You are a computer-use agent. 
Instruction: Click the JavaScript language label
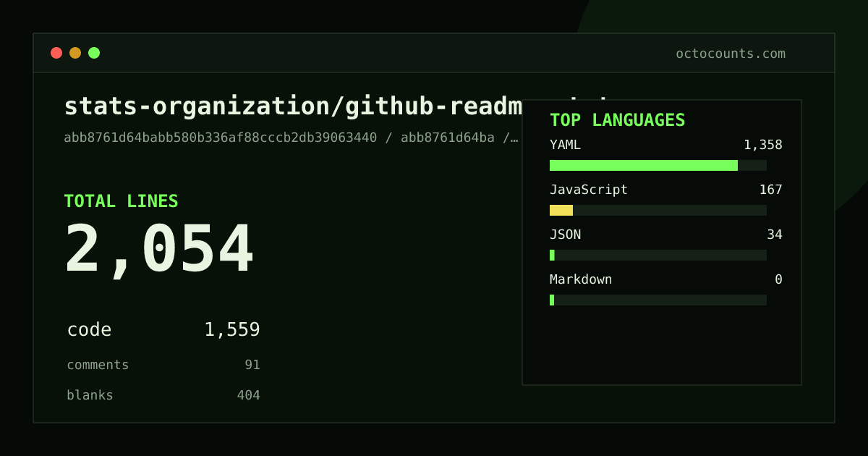[589, 190]
